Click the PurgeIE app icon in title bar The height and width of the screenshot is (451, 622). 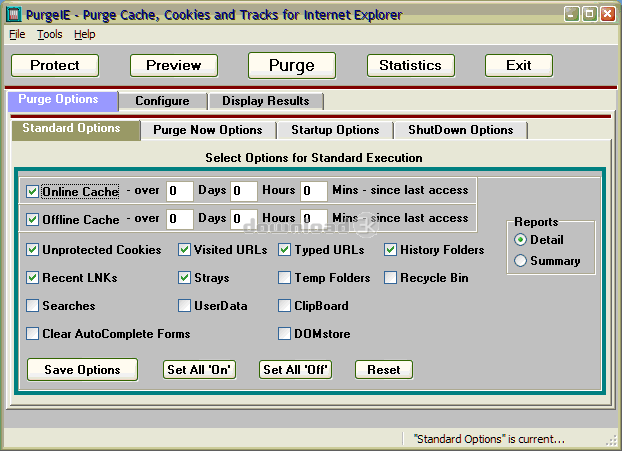coord(14,15)
